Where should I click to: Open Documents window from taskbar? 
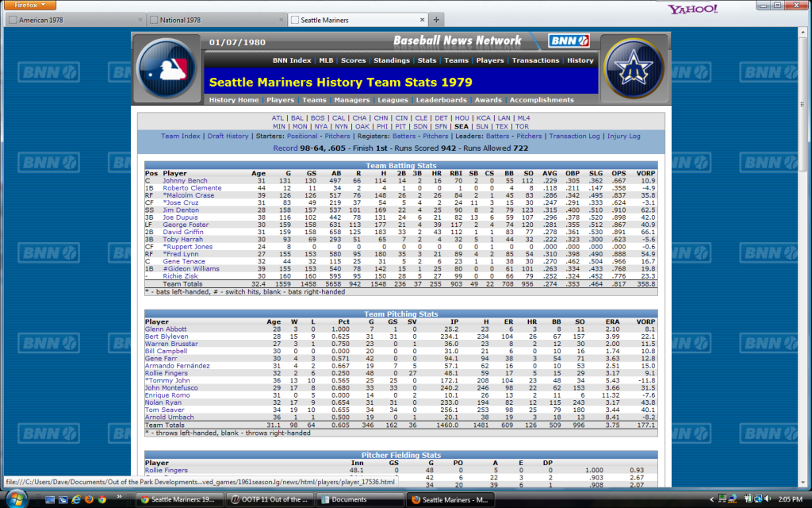360,500
